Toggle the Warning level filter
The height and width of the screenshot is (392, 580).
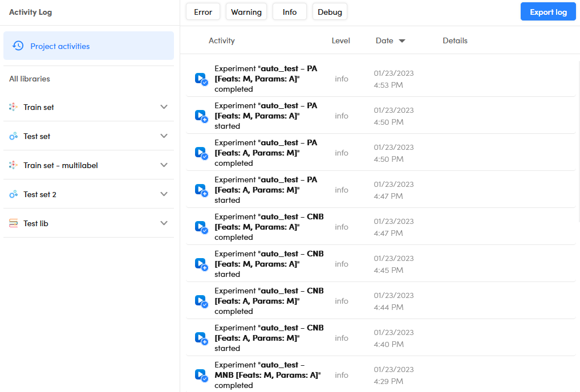(x=246, y=12)
